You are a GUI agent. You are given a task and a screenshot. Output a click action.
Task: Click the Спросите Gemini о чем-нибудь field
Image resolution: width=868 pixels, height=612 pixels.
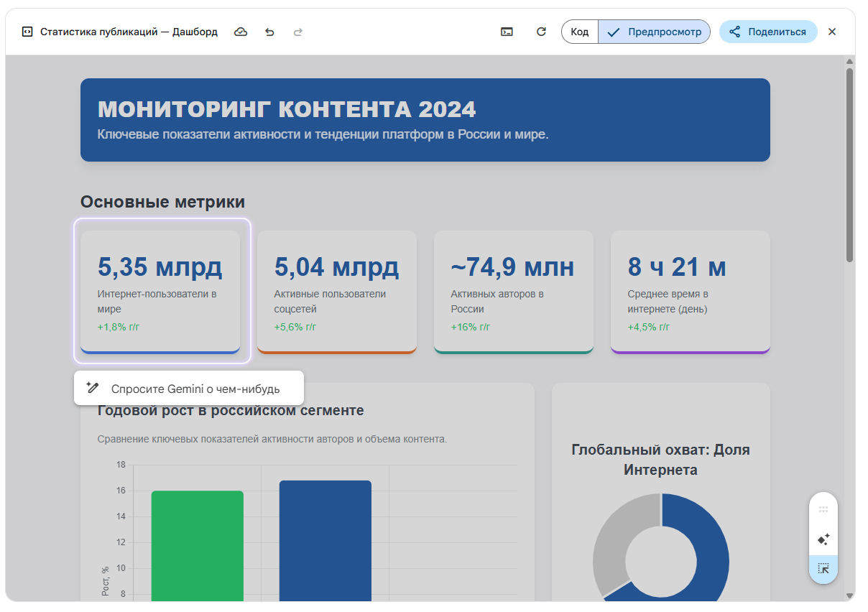[195, 389]
